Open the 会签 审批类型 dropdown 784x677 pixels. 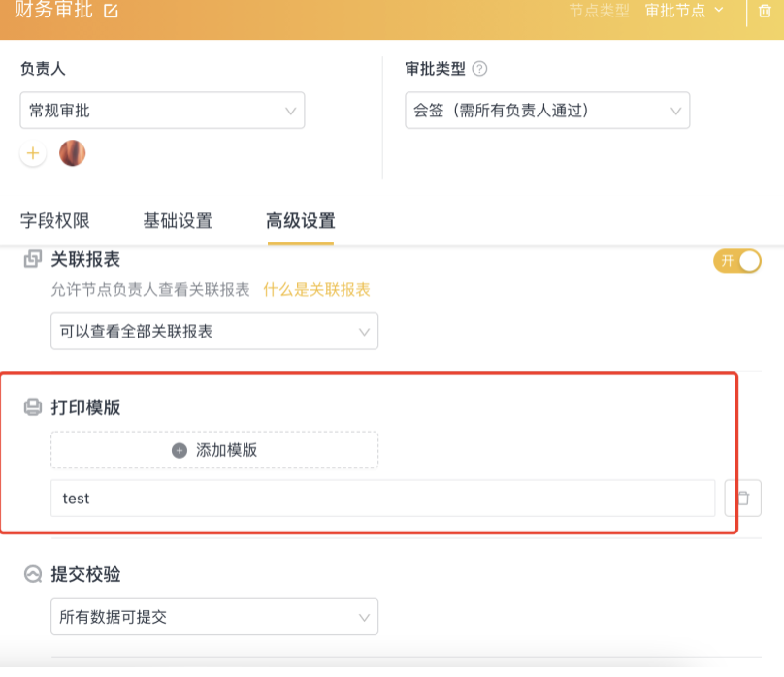coord(547,111)
